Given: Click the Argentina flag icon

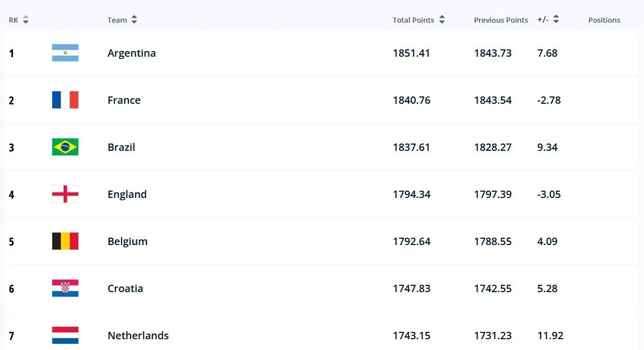Looking at the screenshot, I should [65, 53].
